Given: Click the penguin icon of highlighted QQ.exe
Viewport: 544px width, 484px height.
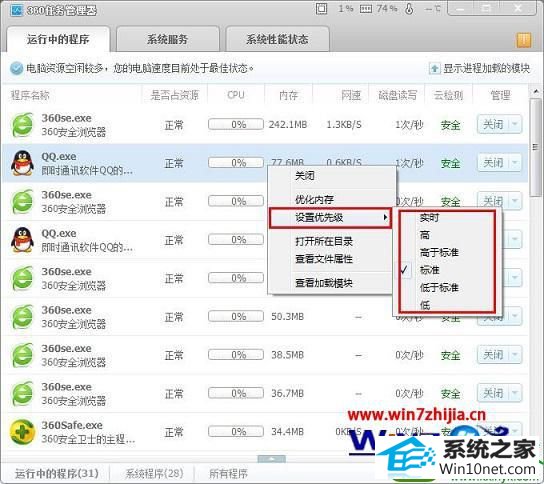Looking at the screenshot, I should pos(23,163).
